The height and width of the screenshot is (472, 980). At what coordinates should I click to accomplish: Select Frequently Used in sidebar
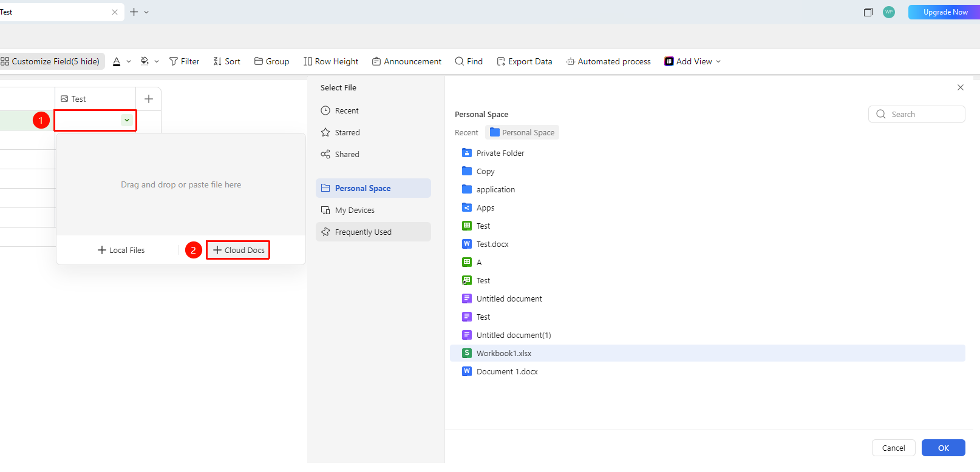coord(373,232)
